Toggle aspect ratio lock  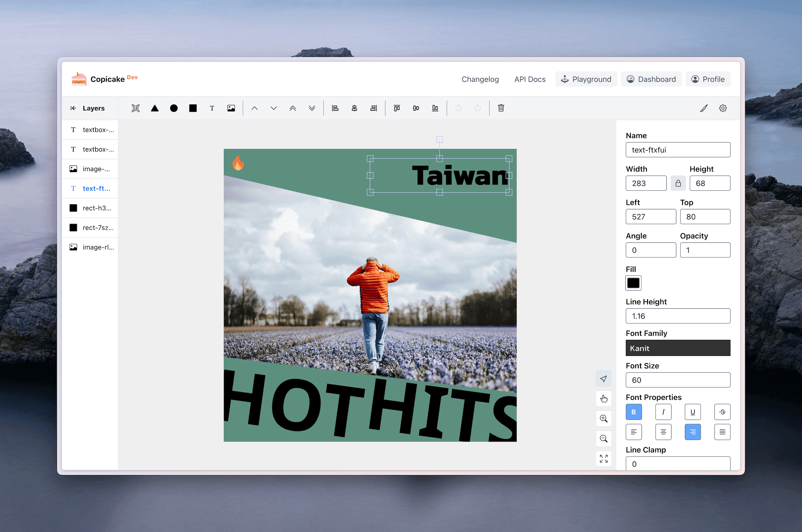(678, 183)
